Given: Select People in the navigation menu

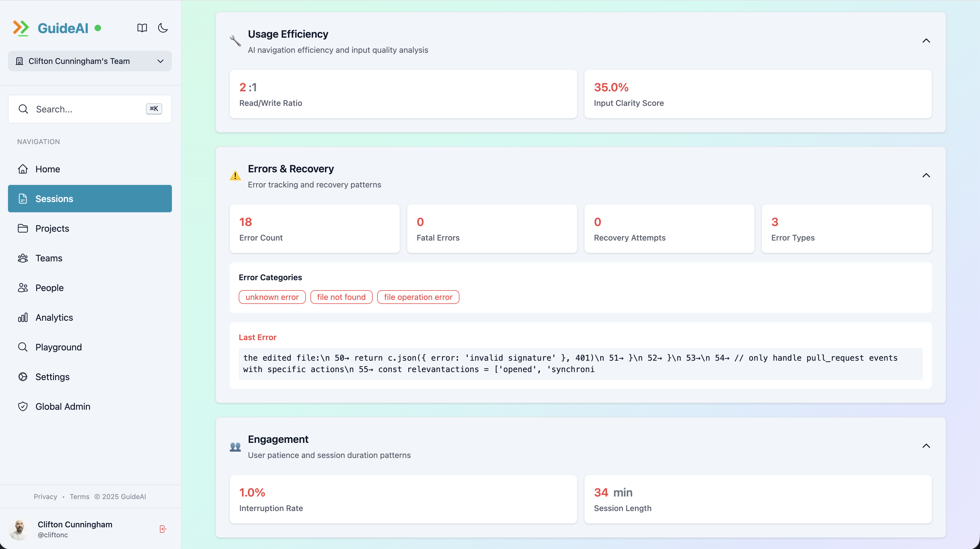Looking at the screenshot, I should pyautogui.click(x=49, y=287).
